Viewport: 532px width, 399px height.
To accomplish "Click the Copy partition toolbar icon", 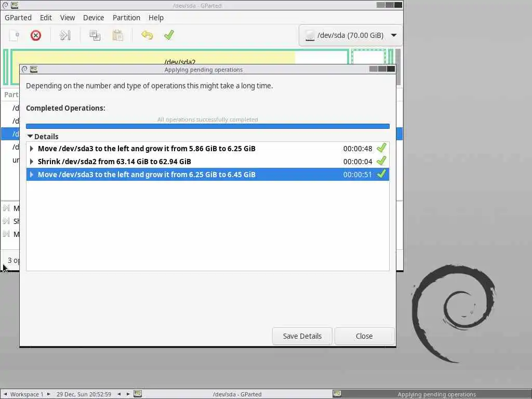I will point(95,35).
